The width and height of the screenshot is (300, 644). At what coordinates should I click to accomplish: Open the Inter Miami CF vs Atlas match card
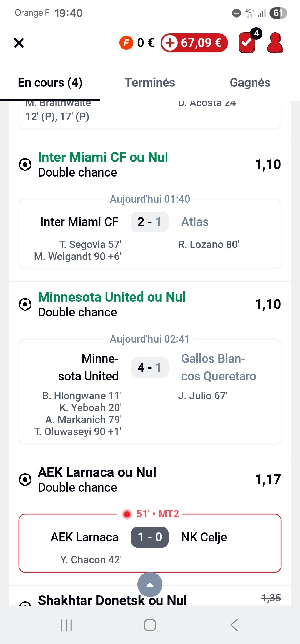(x=150, y=234)
